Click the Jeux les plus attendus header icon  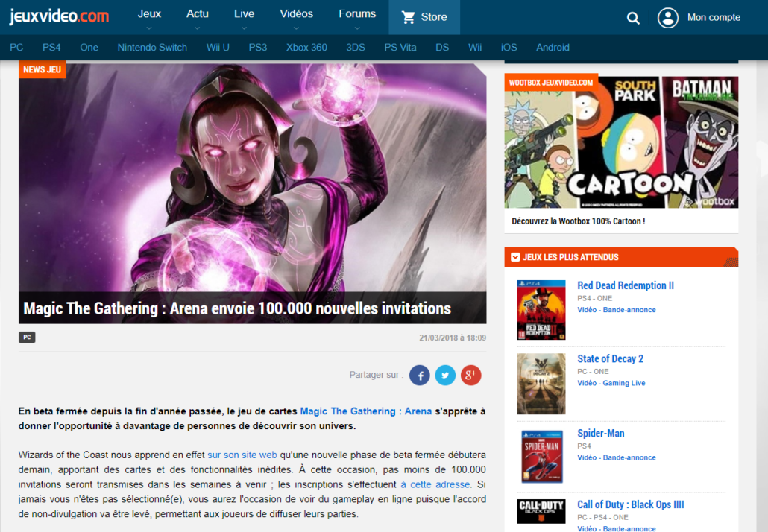click(515, 257)
